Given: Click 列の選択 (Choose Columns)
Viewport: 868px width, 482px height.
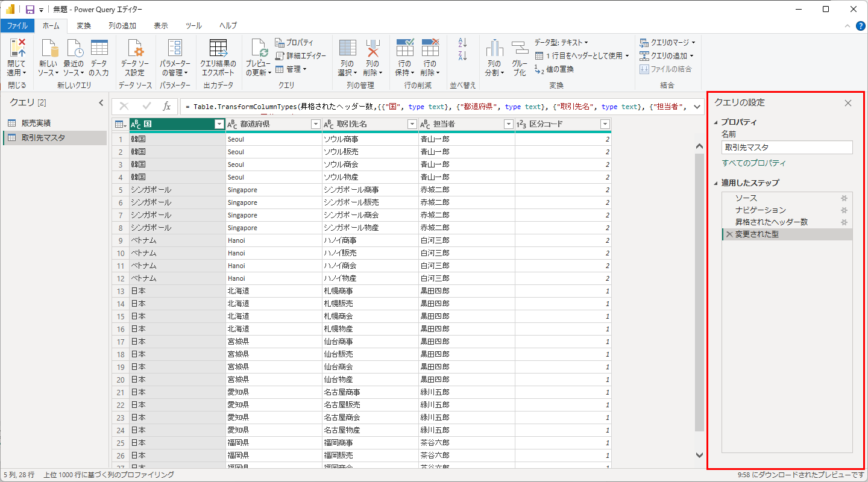Looking at the screenshot, I should [x=347, y=57].
